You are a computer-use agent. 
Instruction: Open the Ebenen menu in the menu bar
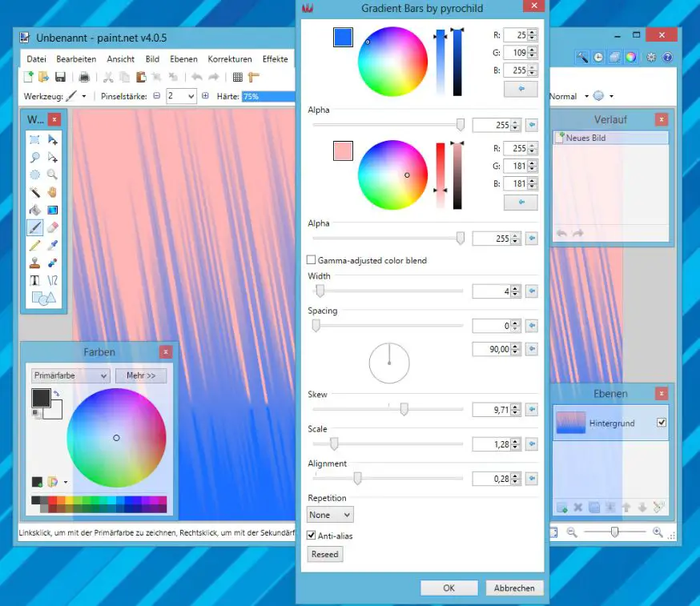tap(183, 58)
